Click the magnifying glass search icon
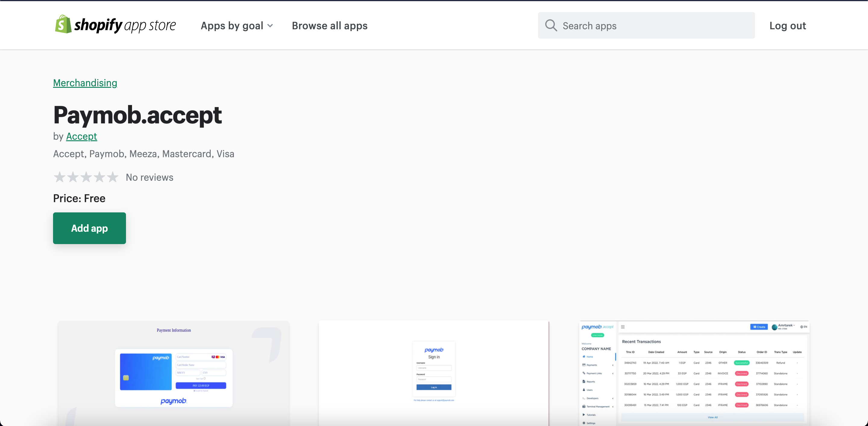Image resolution: width=868 pixels, height=426 pixels. tap(551, 26)
